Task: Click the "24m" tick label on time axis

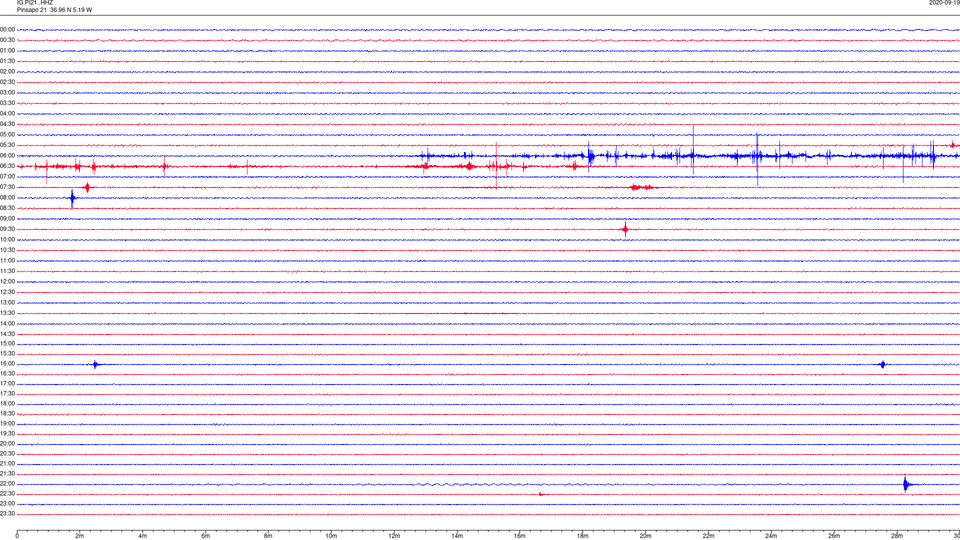Action: pyautogui.click(x=771, y=536)
